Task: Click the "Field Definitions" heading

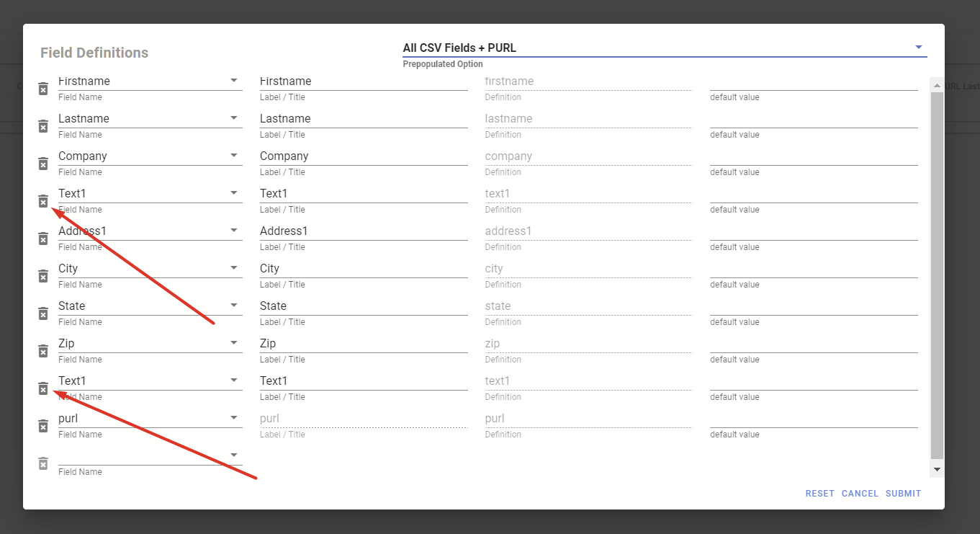Action: (x=94, y=53)
